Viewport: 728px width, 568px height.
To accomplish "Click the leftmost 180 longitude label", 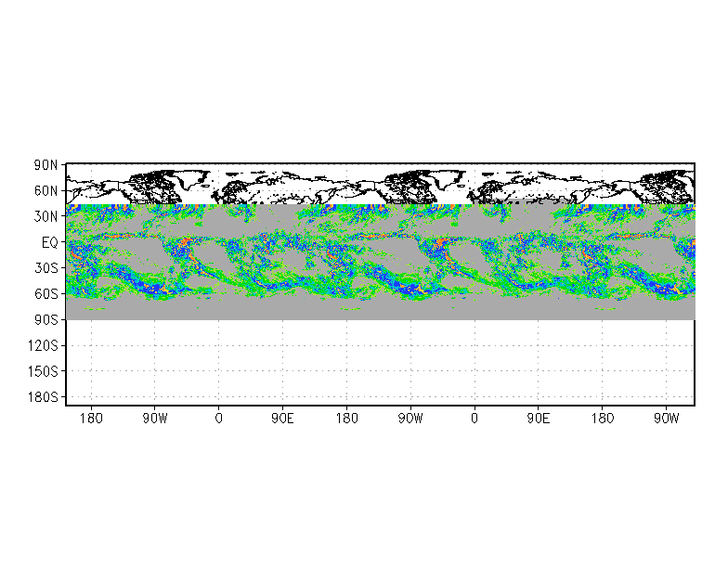I will (91, 418).
